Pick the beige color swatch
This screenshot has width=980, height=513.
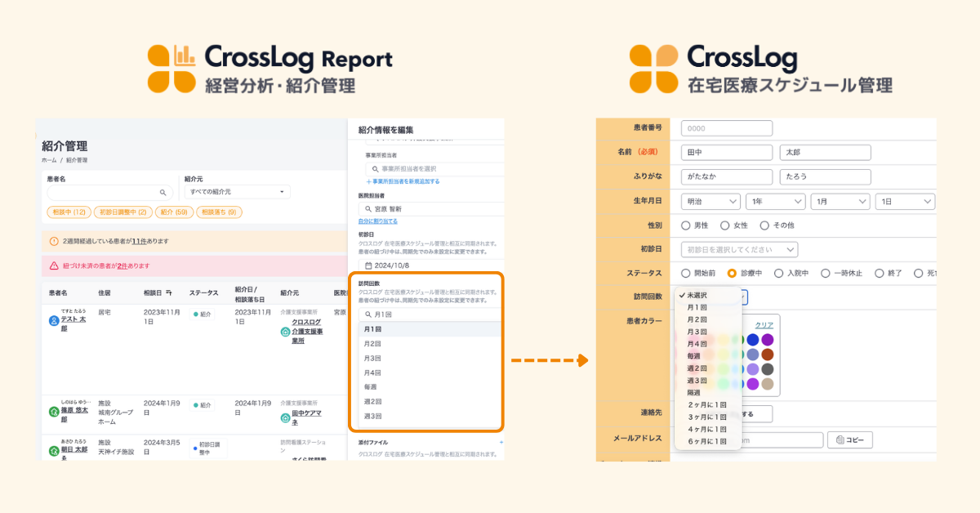[x=768, y=384]
